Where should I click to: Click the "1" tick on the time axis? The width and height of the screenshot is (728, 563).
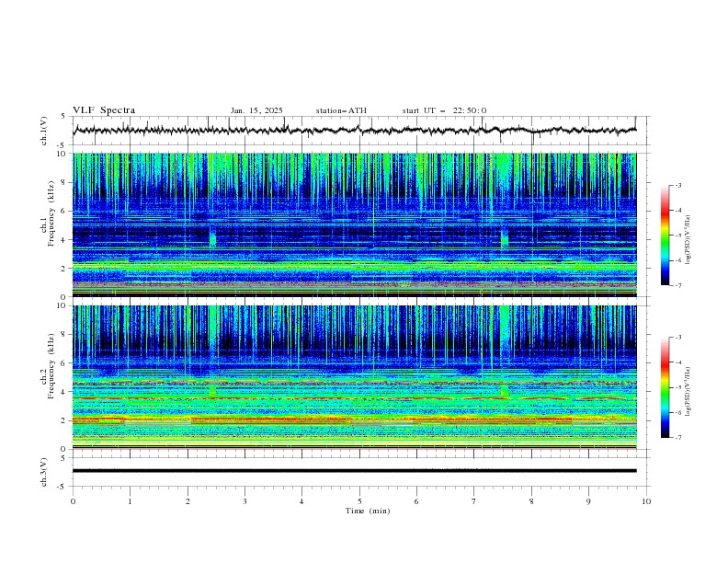(x=130, y=501)
